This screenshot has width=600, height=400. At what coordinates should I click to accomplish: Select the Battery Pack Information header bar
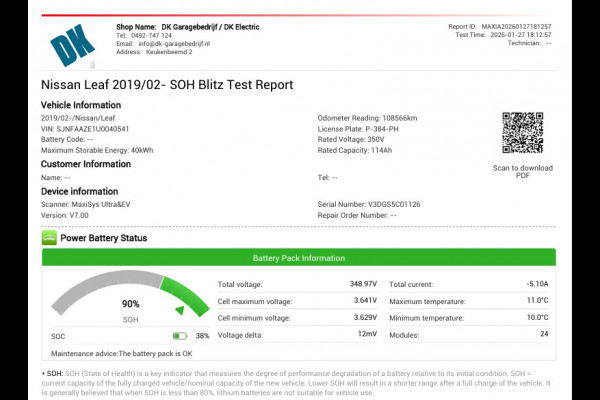(299, 257)
